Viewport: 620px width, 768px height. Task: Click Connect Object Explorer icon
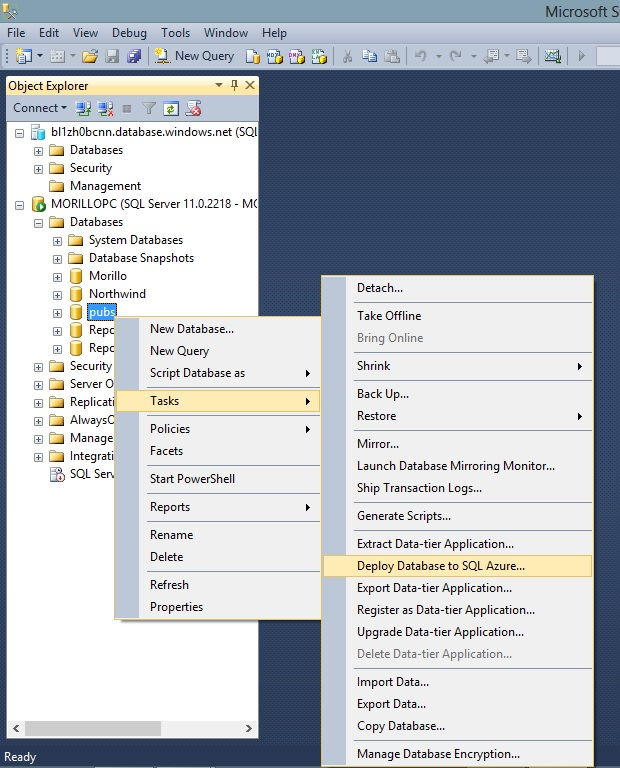point(83,108)
